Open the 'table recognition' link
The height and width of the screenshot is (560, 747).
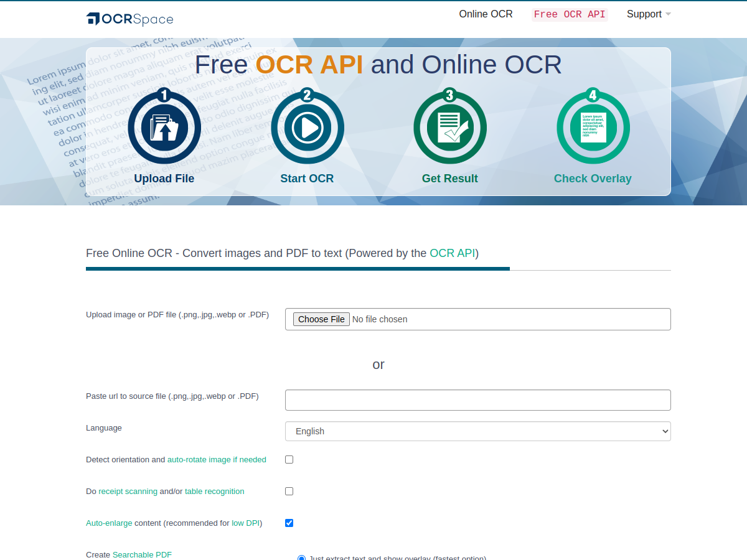[215, 492]
